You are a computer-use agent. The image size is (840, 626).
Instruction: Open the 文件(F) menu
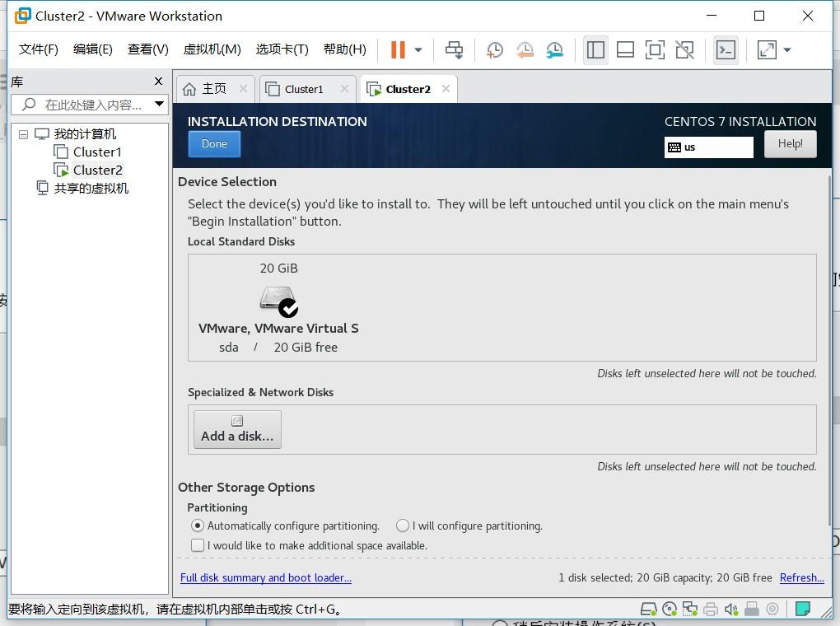tap(39, 49)
